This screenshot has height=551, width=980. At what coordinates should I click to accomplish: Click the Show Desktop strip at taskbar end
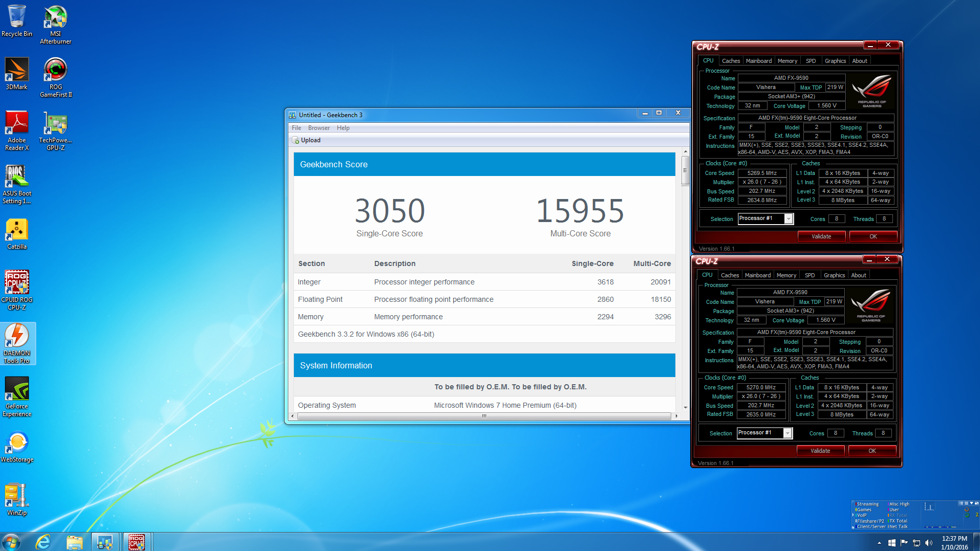point(976,542)
